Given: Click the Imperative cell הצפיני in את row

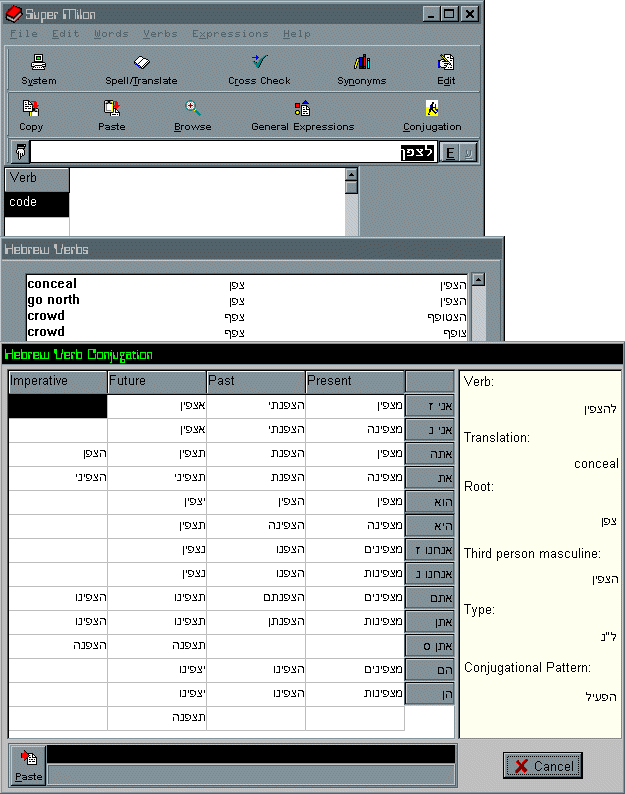Looking at the screenshot, I should [58, 478].
